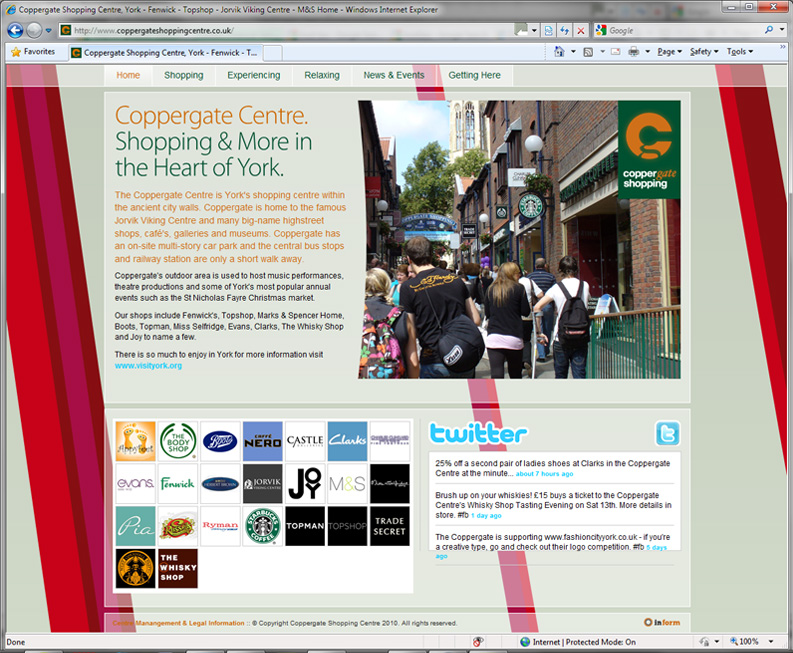Click the Coppergate street photo banner
793x653 pixels.
coord(519,239)
